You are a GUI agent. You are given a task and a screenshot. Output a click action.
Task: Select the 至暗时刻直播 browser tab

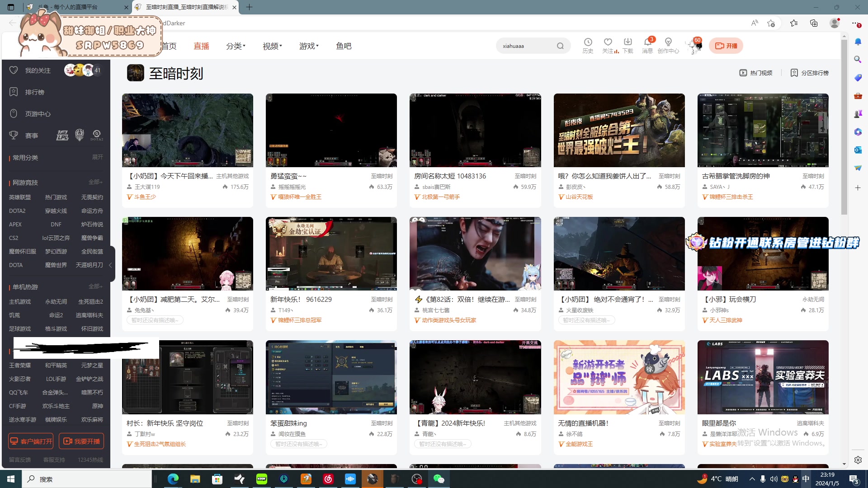pos(185,7)
